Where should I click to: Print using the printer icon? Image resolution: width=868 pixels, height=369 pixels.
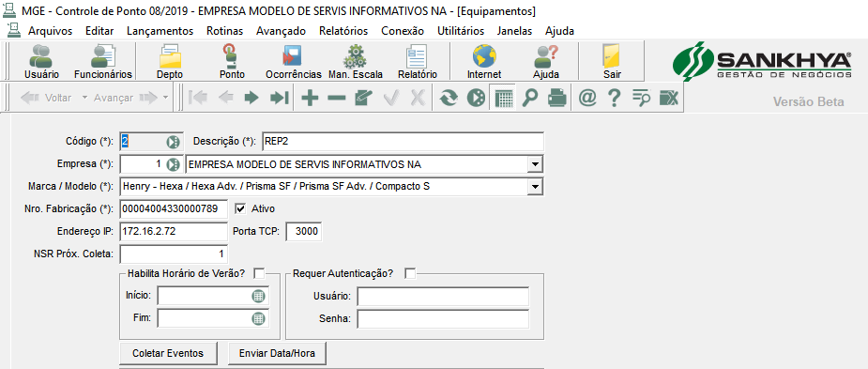click(556, 98)
